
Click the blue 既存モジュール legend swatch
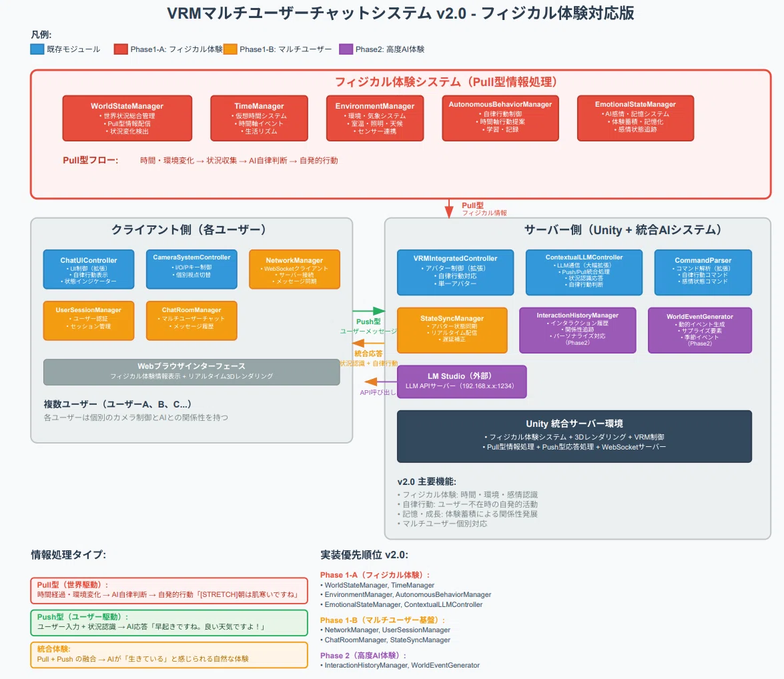(x=37, y=49)
